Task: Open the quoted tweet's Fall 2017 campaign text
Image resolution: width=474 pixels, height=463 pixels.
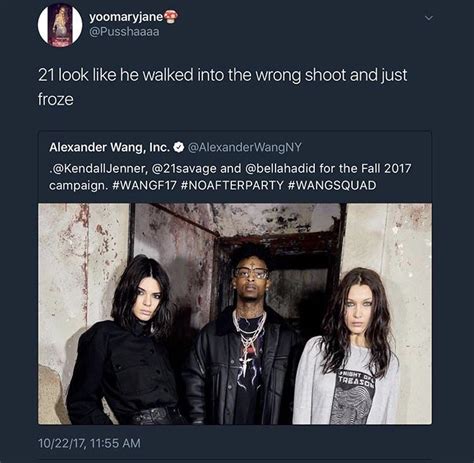Action: coord(230,177)
